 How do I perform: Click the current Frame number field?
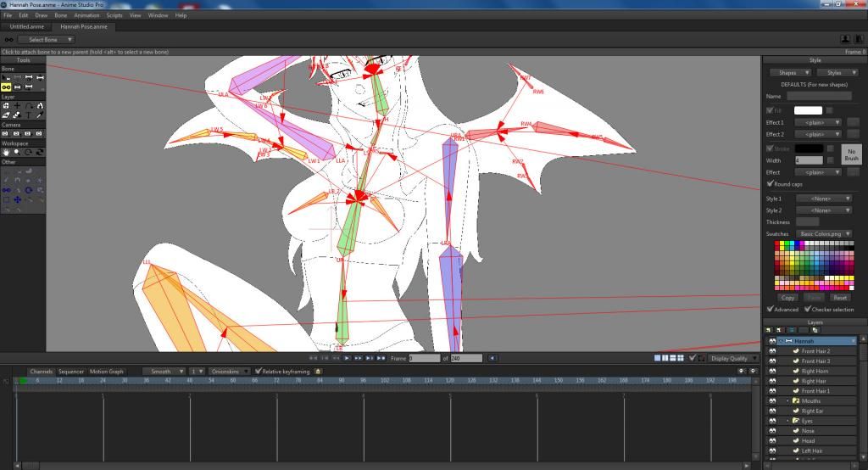(x=424, y=358)
